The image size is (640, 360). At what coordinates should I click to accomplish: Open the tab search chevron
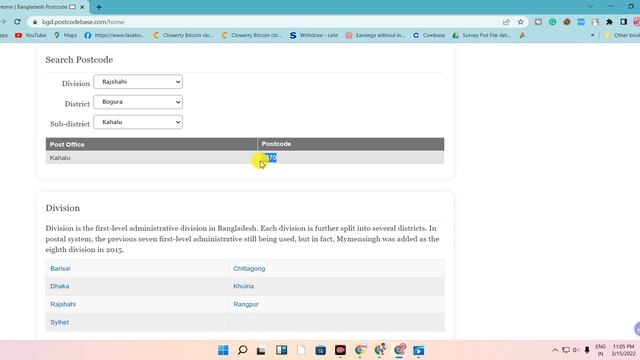(591, 7)
